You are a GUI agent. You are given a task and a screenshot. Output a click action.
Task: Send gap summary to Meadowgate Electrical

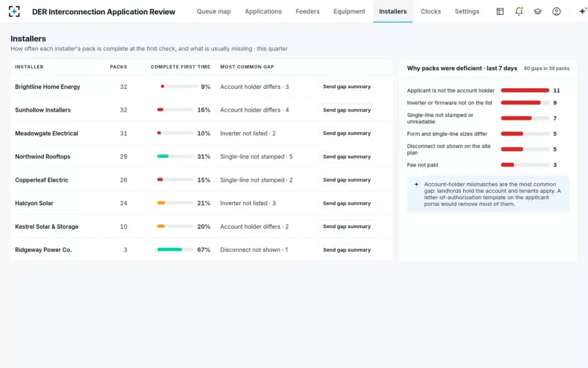346,133
